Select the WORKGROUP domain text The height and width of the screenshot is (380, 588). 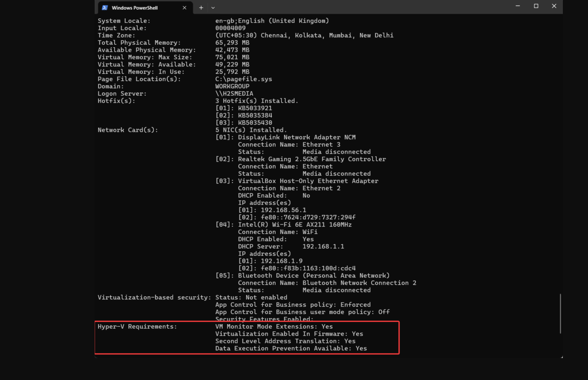pos(232,86)
